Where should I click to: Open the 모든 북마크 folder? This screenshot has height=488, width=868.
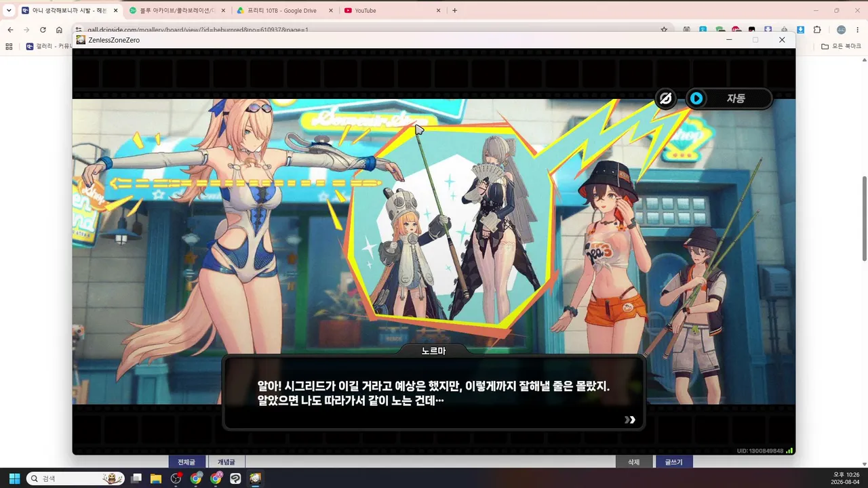click(841, 46)
